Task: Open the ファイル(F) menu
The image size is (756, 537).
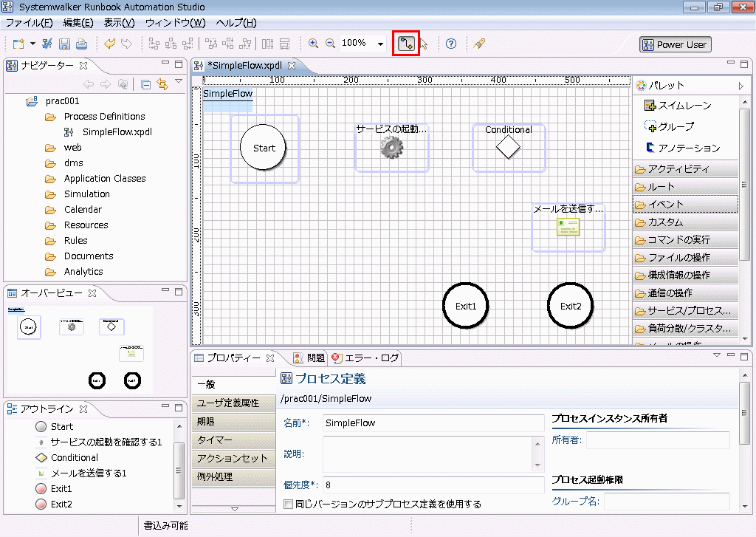Action: pos(29,23)
